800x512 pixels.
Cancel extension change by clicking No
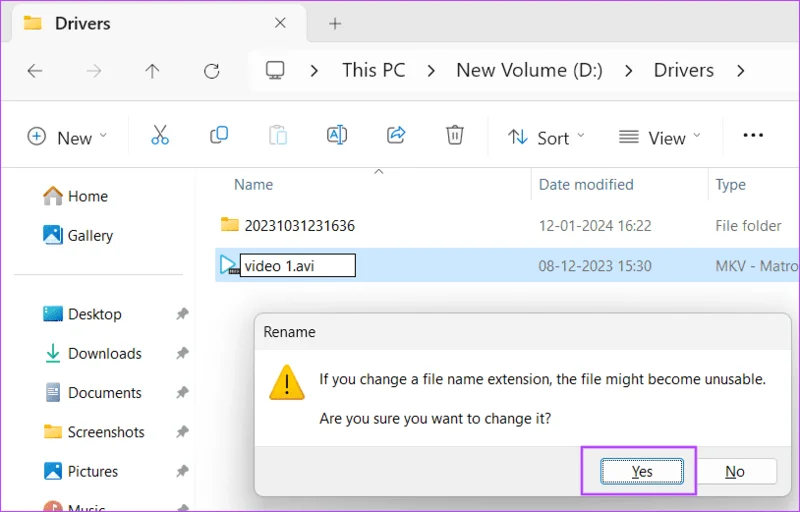735,471
